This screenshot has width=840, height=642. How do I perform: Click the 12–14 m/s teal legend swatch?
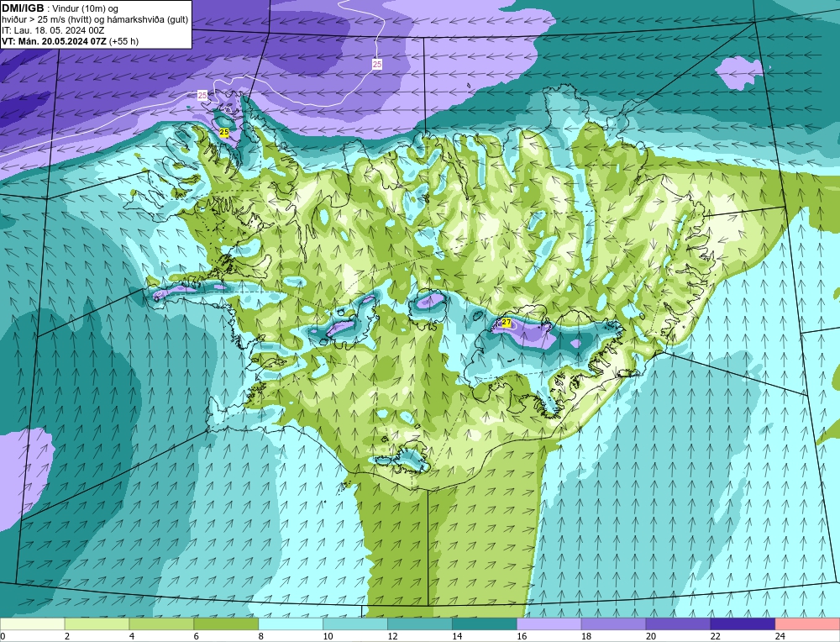[x=420, y=624]
